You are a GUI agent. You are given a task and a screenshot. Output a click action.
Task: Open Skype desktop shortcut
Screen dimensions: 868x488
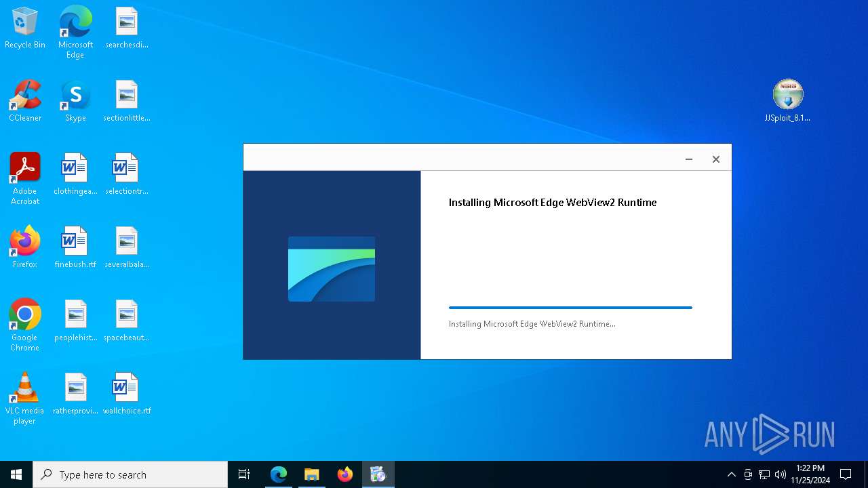(75, 102)
